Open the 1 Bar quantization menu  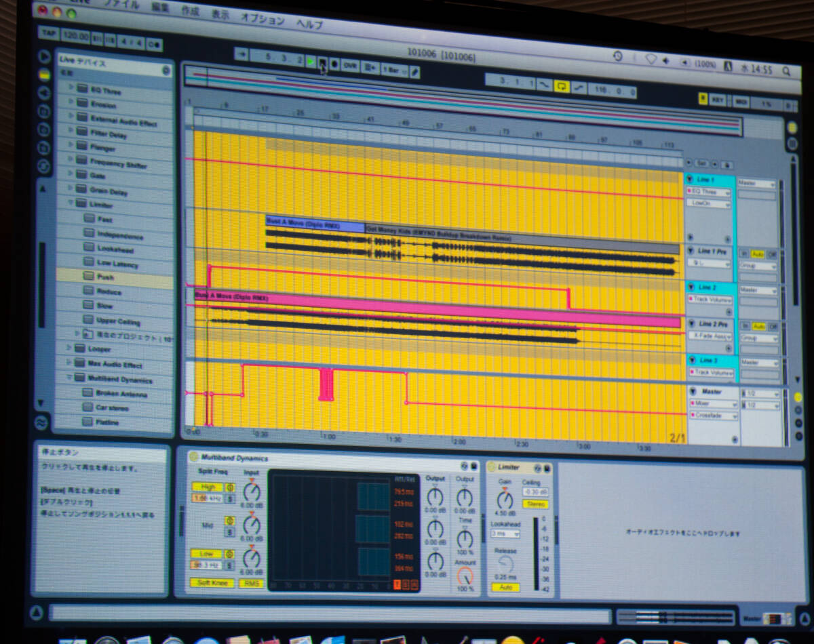click(394, 70)
